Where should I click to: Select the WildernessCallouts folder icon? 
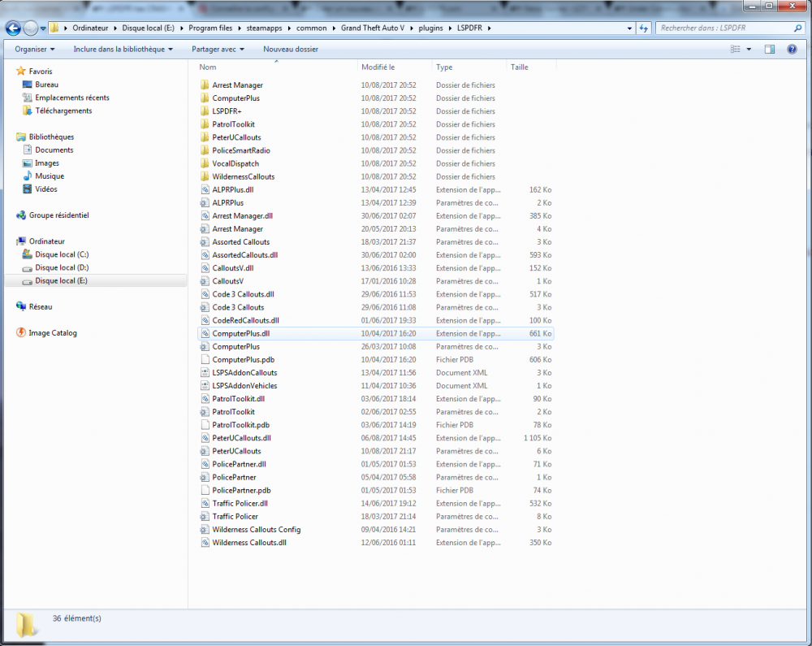pos(205,176)
